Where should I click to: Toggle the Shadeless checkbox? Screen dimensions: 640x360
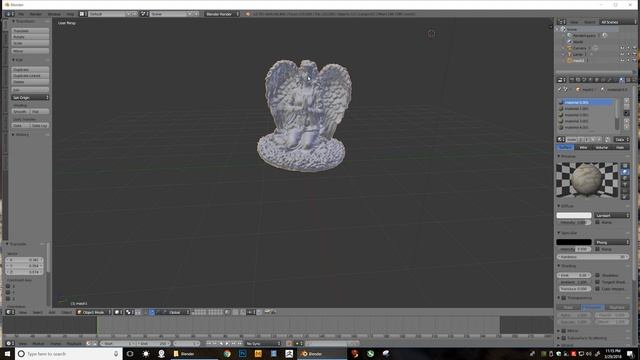598,276
